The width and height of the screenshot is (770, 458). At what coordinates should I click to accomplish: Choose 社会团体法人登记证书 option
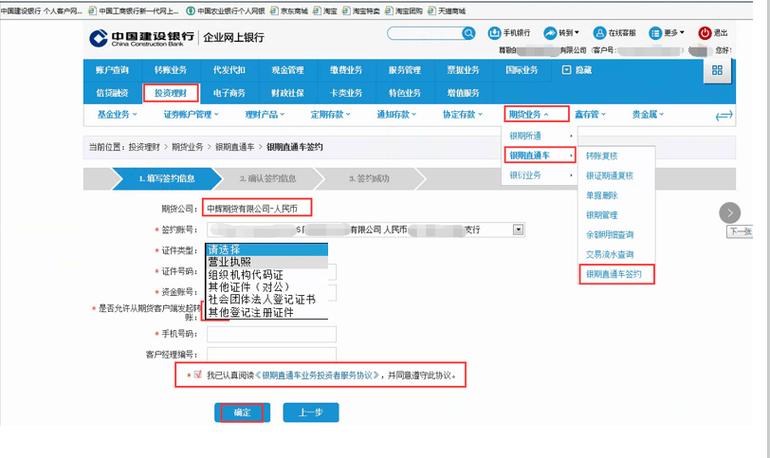[x=267, y=299]
